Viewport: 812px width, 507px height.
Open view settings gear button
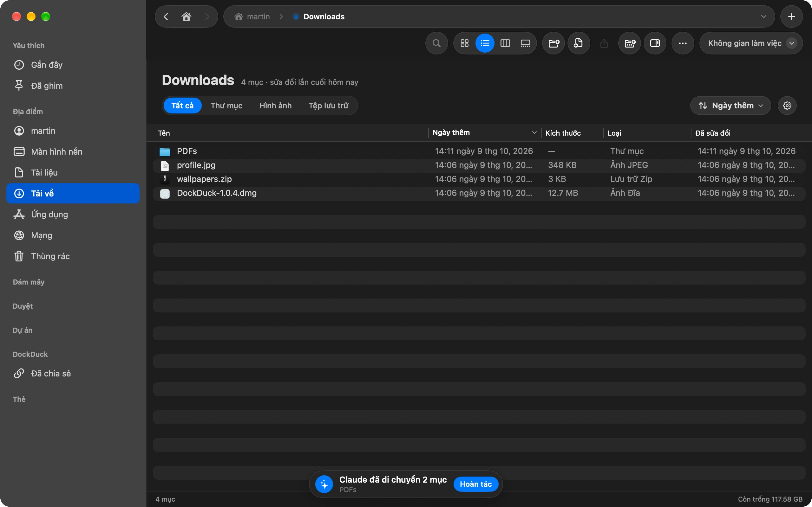click(x=787, y=106)
